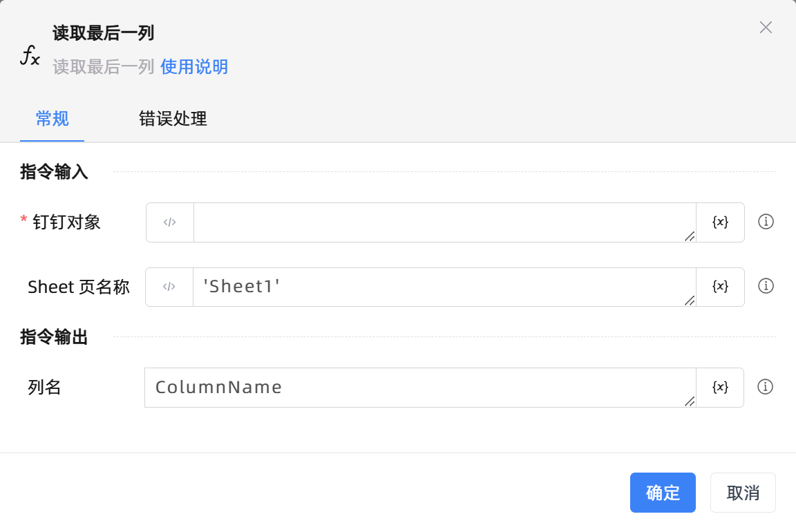This screenshot has height=532, width=796.
Task: Click resize handle of 列名 text box
Action: click(x=689, y=401)
